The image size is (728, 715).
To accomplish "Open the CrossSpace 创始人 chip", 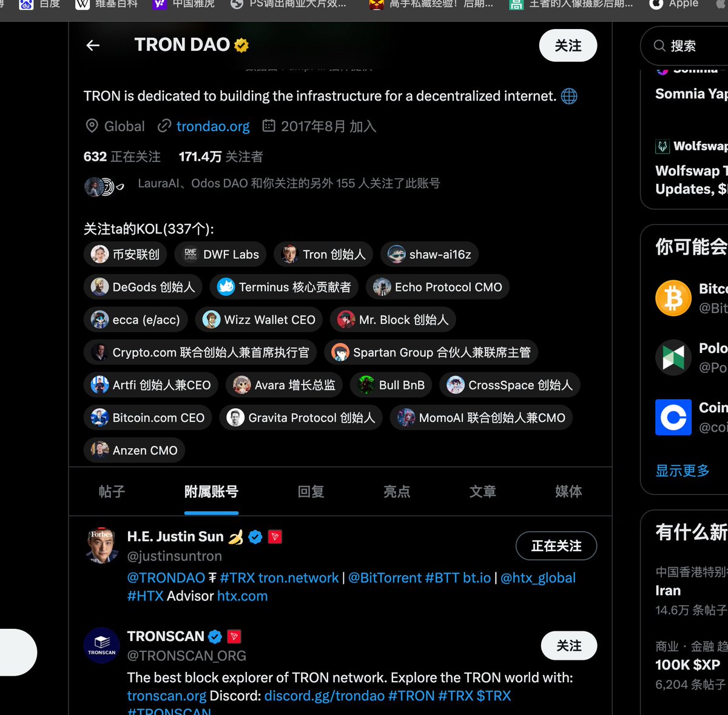I will click(510, 385).
